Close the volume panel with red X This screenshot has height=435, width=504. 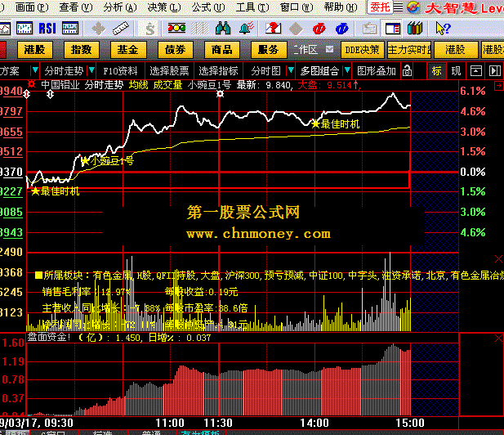click(x=498, y=258)
